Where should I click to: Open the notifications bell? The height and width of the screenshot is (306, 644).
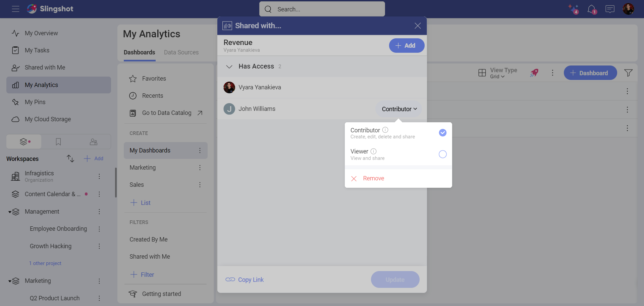[592, 9]
